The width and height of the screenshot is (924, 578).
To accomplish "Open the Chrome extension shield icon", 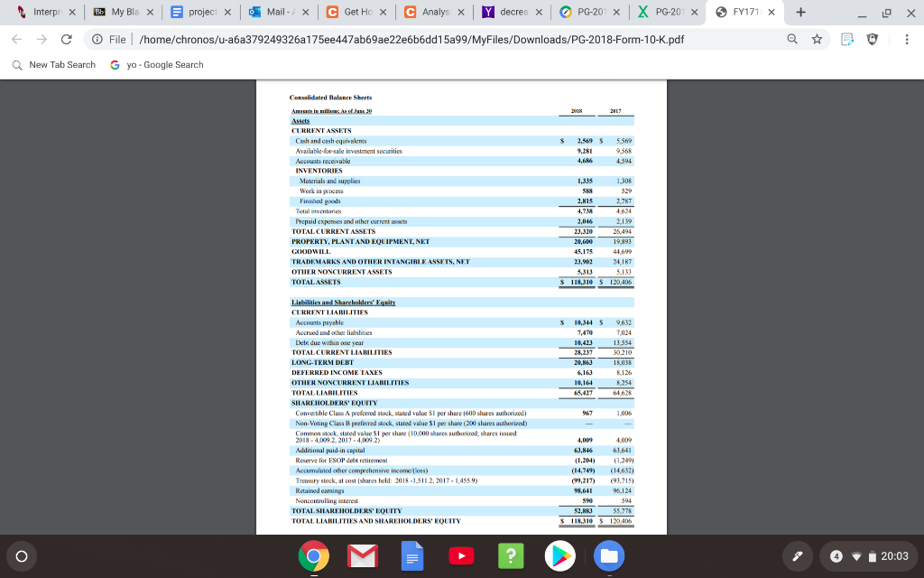I will (x=873, y=40).
